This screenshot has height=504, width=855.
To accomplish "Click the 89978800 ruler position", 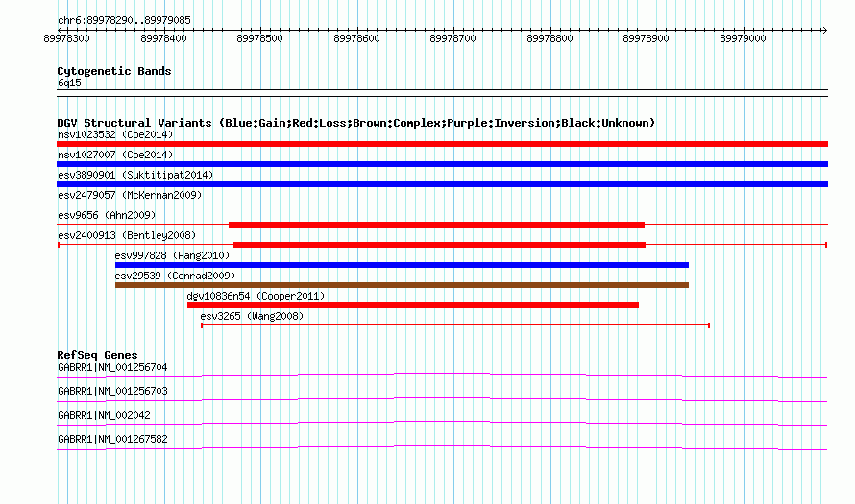I will (550, 38).
